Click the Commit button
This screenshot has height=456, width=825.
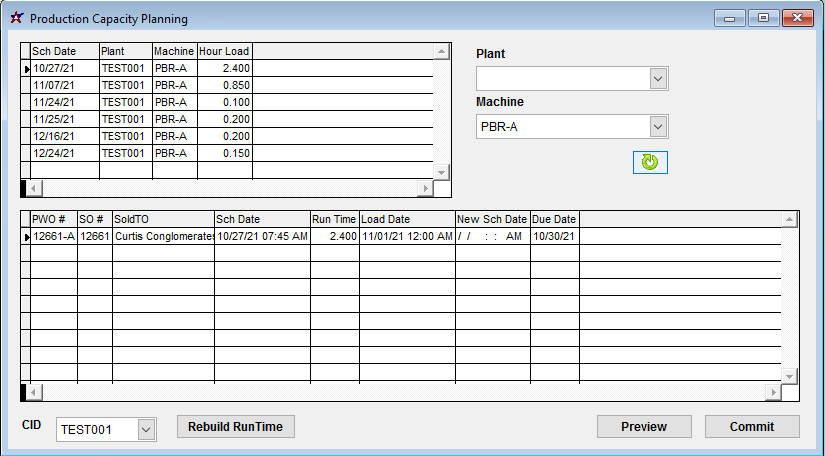coord(751,427)
